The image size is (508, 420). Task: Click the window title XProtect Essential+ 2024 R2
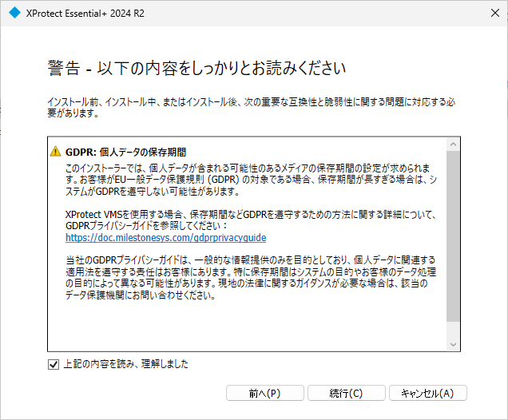point(85,14)
